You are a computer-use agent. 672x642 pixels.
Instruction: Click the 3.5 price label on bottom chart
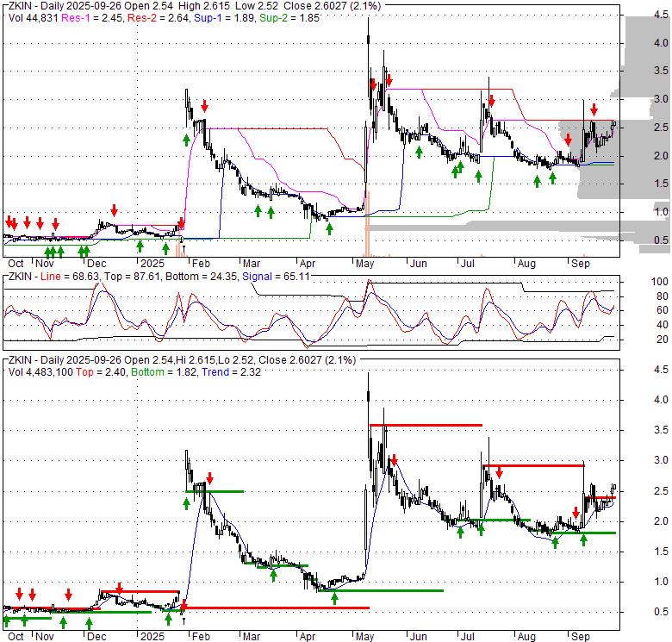(661, 430)
